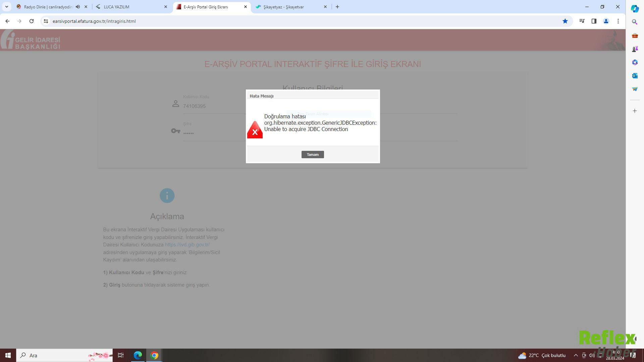Screen dimensions: 644x362
Task: Open the browser media controls
Action: 582,21
